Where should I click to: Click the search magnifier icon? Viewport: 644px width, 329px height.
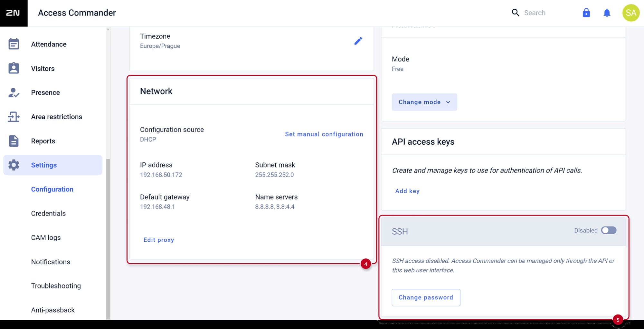click(515, 13)
